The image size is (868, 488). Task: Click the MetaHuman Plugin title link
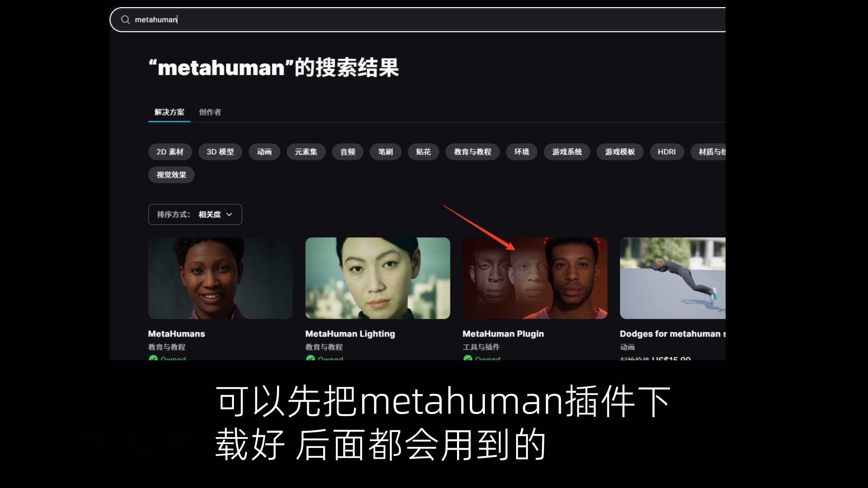503,334
